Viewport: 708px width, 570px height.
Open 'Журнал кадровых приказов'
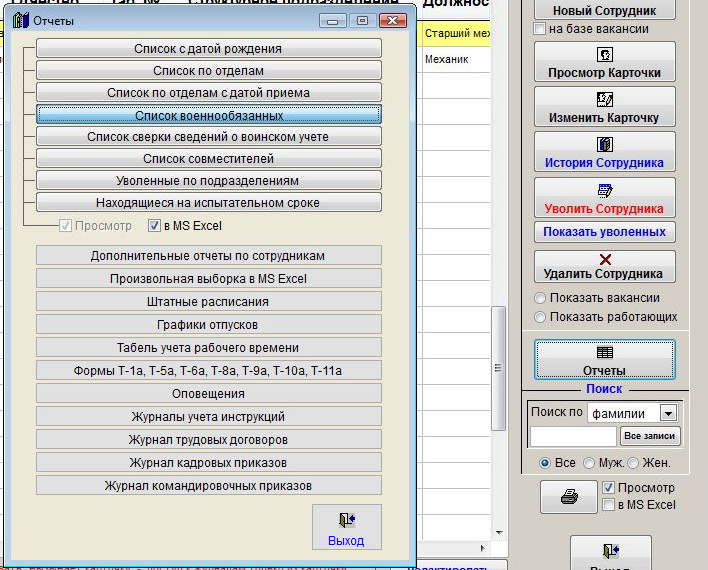[x=209, y=463]
